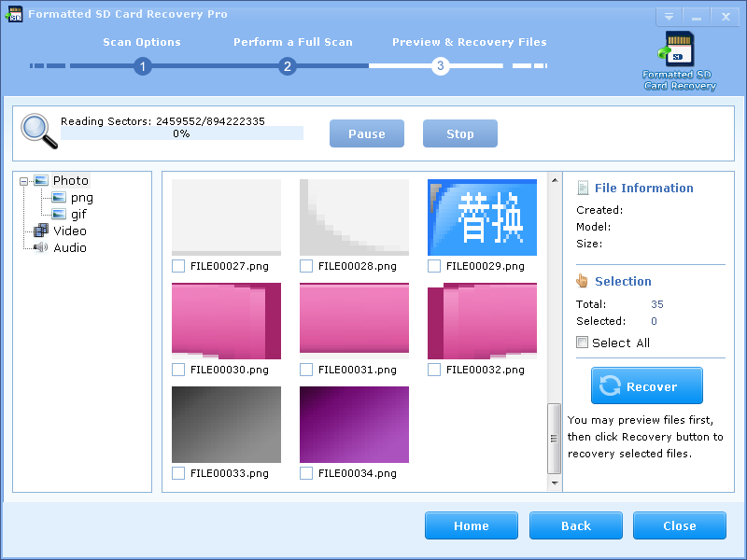Click the app icon in title bar

pyautogui.click(x=14, y=15)
